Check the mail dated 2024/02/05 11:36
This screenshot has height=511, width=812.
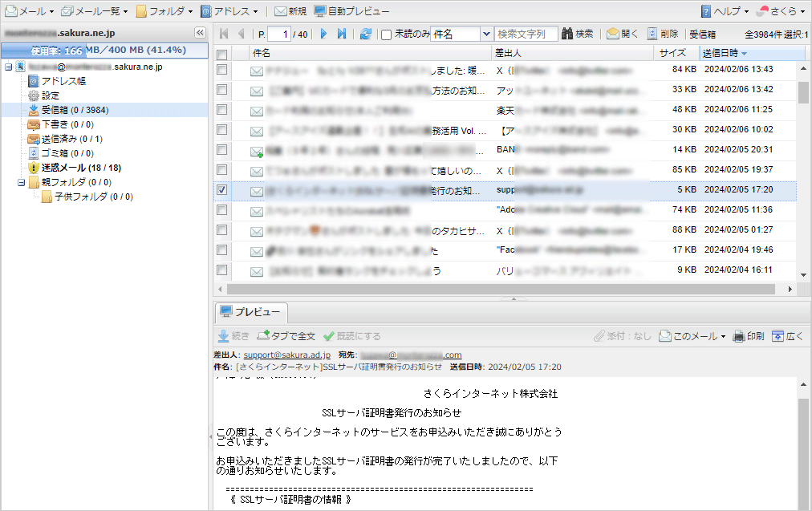tap(221, 209)
